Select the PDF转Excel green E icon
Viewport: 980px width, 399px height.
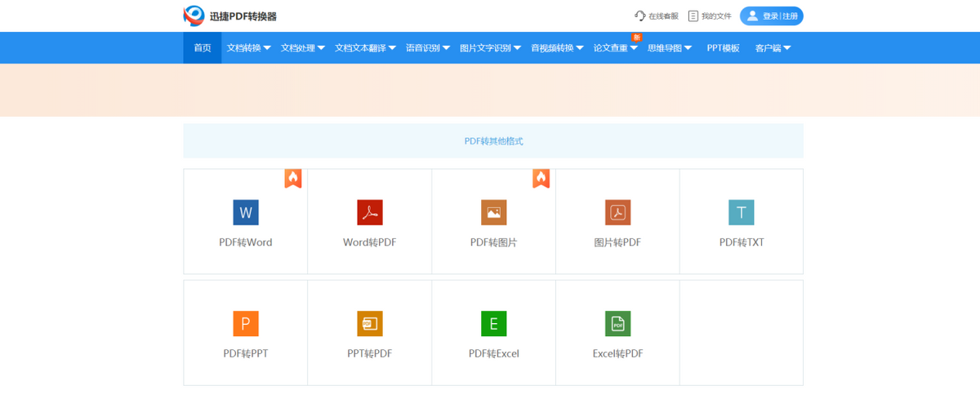pos(493,323)
